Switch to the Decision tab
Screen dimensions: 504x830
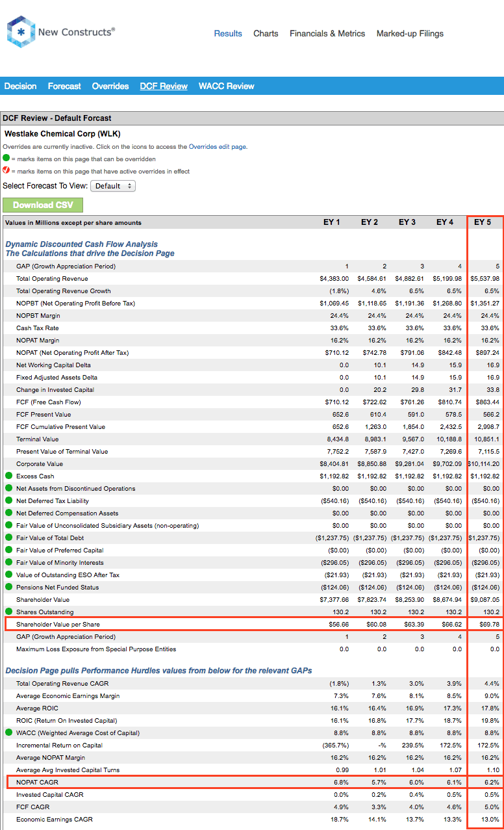(x=20, y=86)
